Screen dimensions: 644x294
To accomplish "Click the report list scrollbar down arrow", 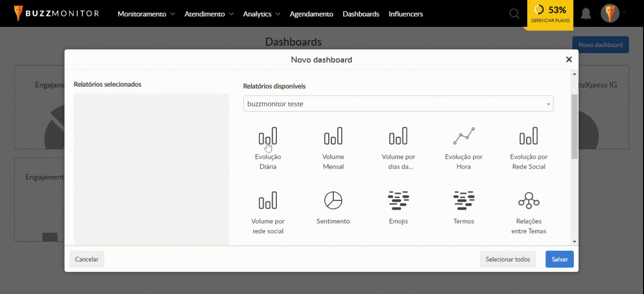I will click(574, 241).
